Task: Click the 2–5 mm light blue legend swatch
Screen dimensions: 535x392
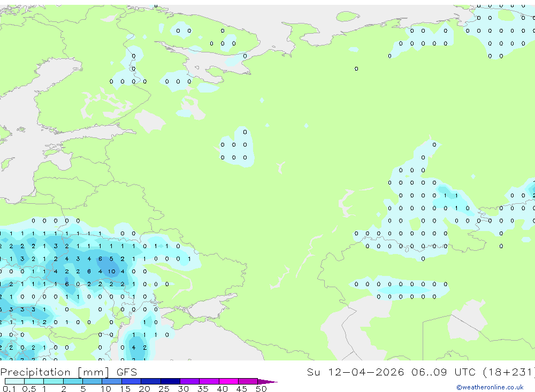Action: pyautogui.click(x=73, y=381)
